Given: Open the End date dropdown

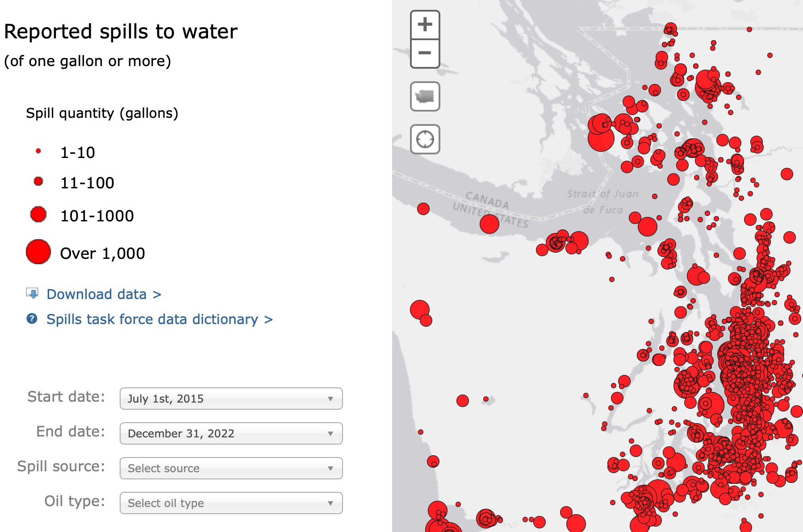Looking at the screenshot, I should (x=231, y=433).
